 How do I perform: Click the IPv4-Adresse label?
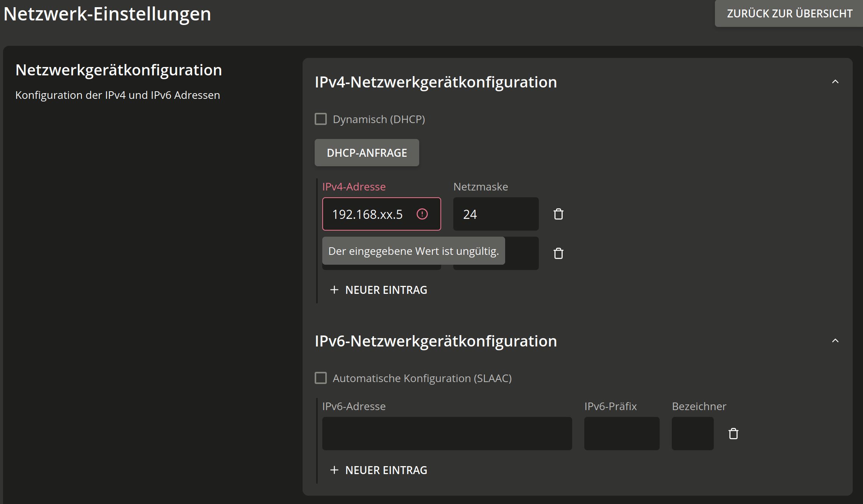pos(354,187)
